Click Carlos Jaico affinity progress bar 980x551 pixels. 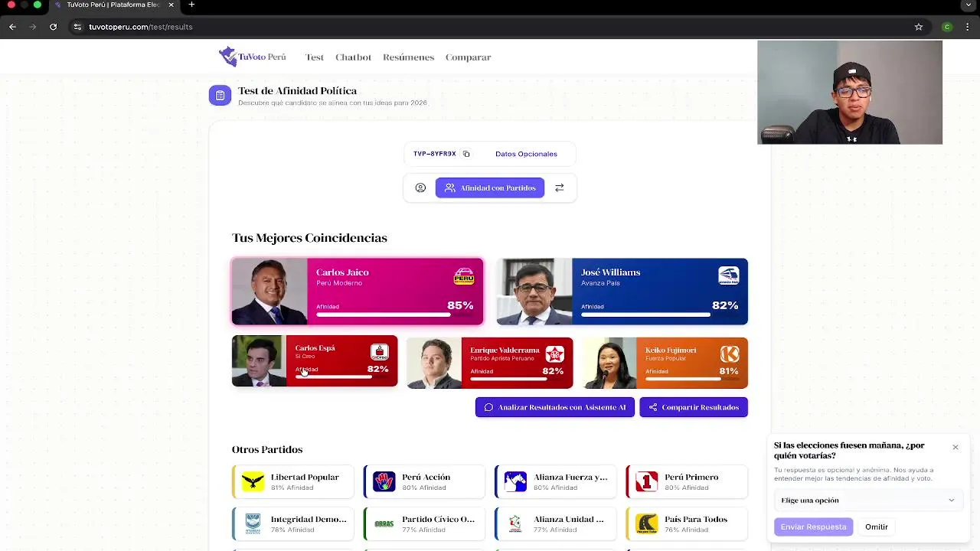pos(394,314)
